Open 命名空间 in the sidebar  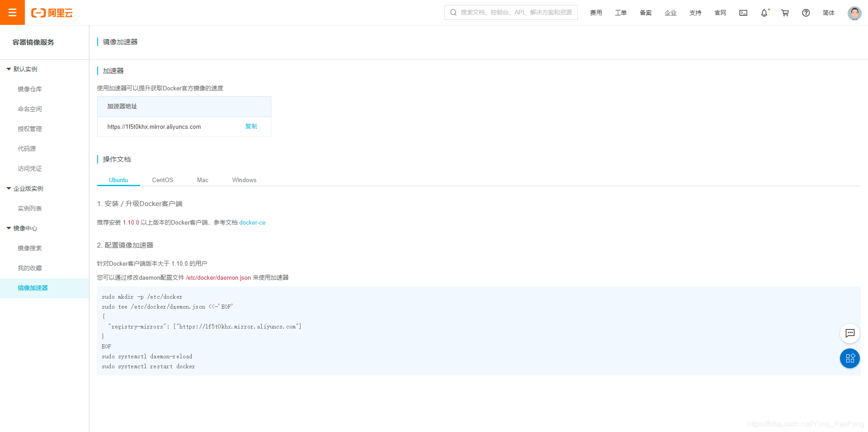point(30,109)
